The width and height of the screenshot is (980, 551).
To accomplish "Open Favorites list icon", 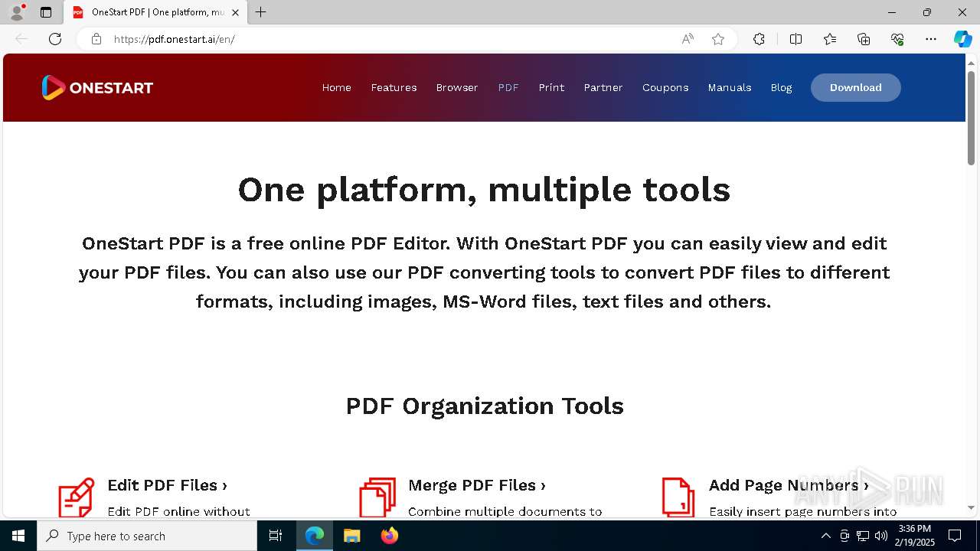I will pyautogui.click(x=830, y=39).
